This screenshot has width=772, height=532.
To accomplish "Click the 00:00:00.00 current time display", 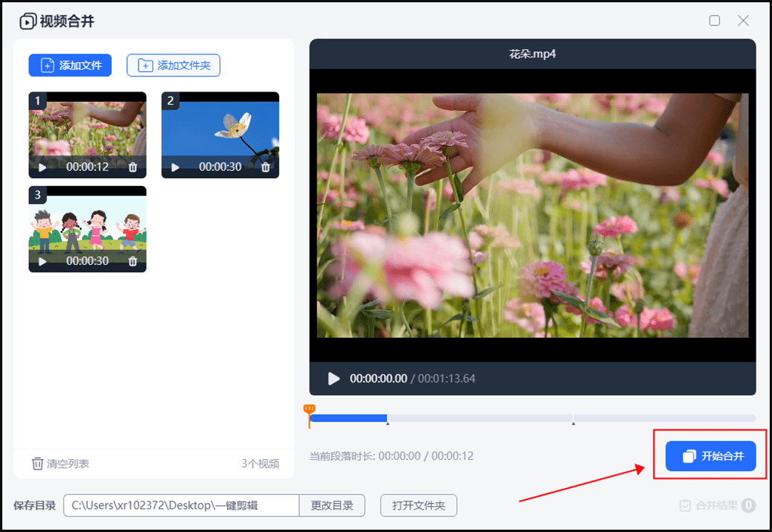I will pos(378,379).
